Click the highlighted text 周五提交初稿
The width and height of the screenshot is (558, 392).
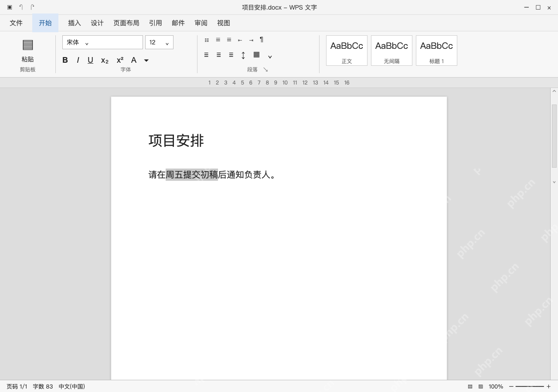tap(192, 175)
